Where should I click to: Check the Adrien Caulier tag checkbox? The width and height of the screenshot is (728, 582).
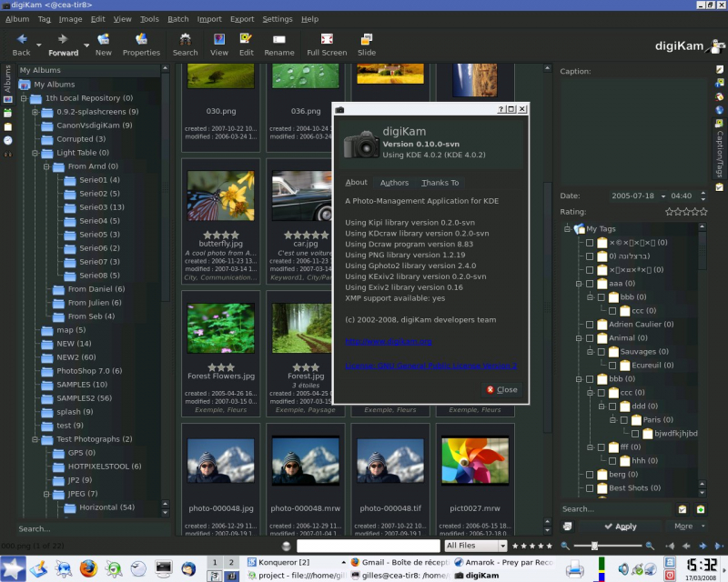590,324
